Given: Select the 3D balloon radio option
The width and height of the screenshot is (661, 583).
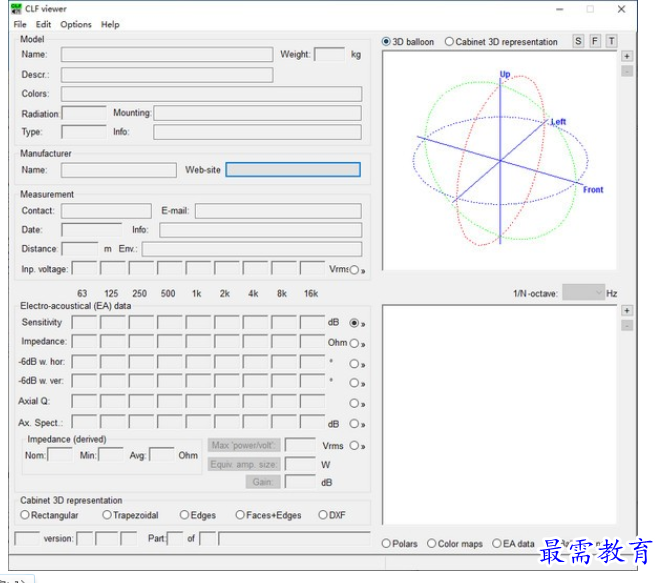Looking at the screenshot, I should (387, 42).
